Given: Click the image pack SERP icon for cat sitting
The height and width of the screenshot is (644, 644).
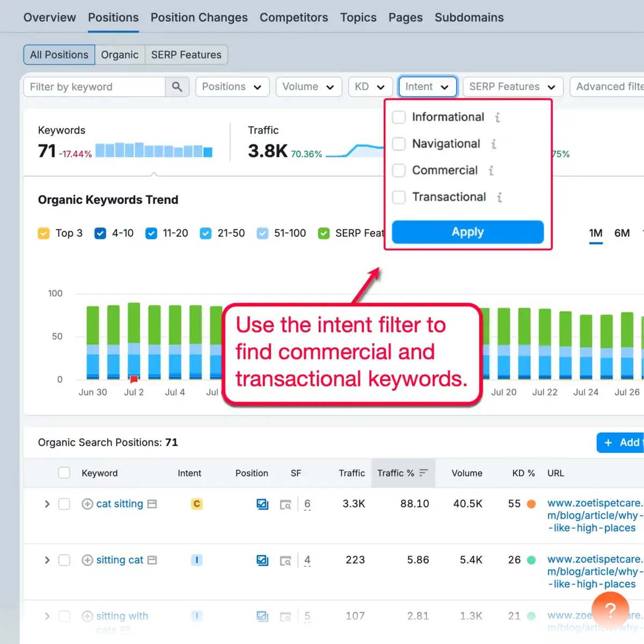Looking at the screenshot, I should (262, 504).
